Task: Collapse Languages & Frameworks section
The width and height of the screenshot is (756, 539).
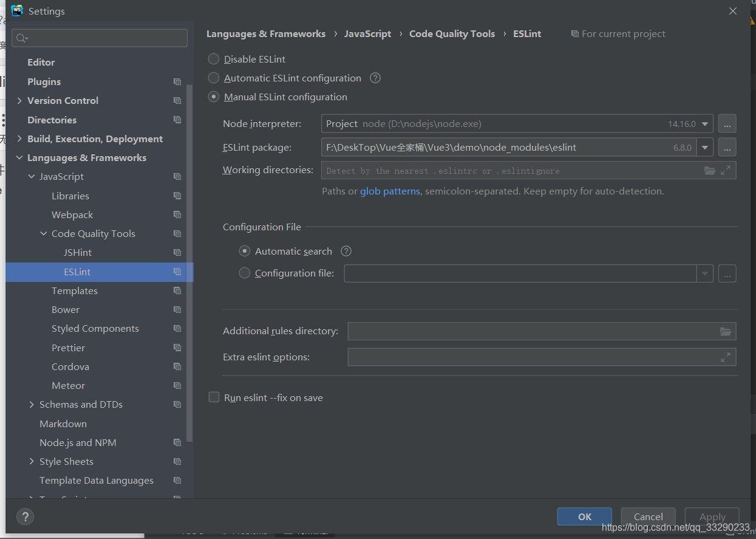Action: (19, 157)
